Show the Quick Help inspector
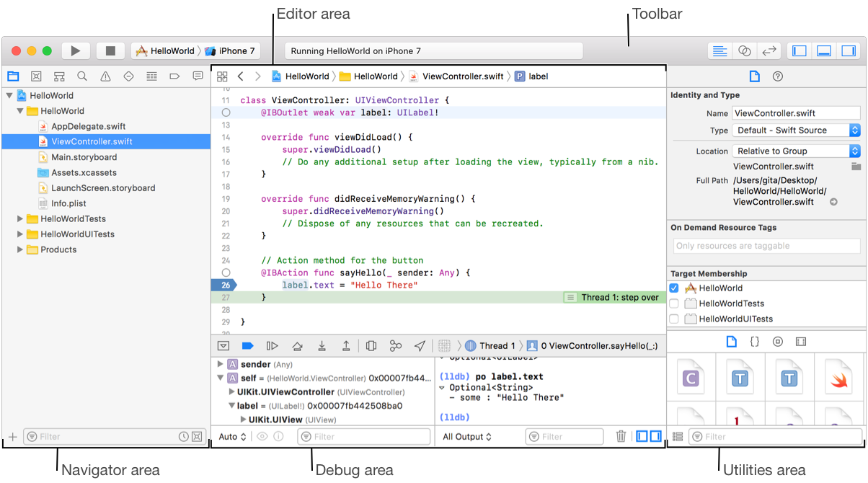The image size is (868, 483). 777,76
